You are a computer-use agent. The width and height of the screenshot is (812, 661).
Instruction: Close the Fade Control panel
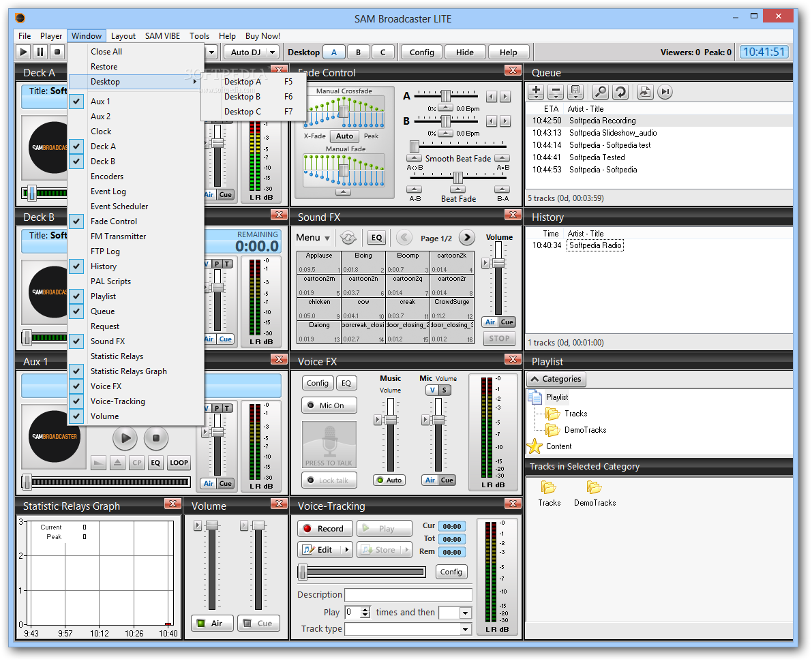513,70
